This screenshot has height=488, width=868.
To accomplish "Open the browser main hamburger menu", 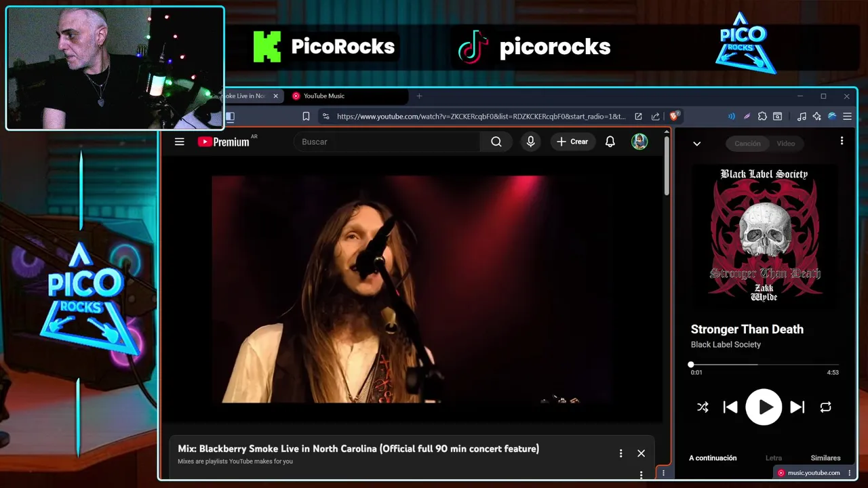I will [x=847, y=117].
